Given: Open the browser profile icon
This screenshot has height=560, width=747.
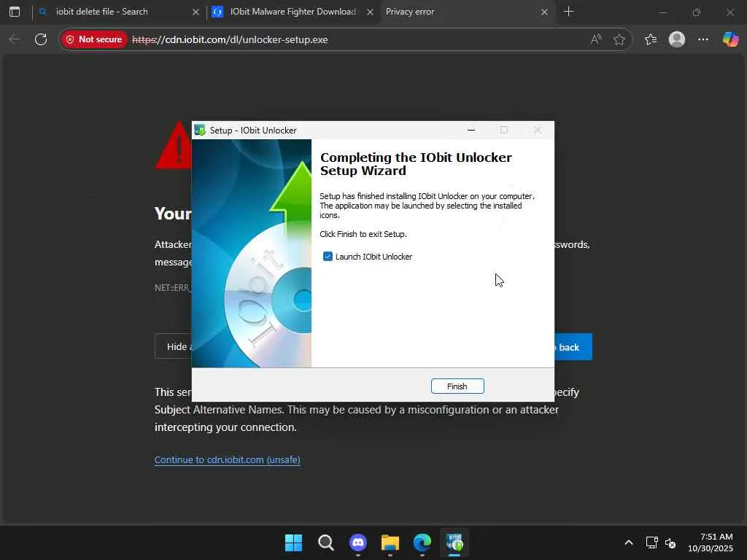Looking at the screenshot, I should [677, 39].
